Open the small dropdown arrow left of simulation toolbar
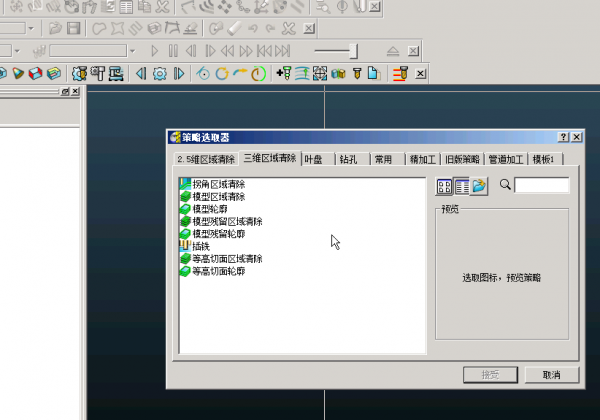 (17, 50)
